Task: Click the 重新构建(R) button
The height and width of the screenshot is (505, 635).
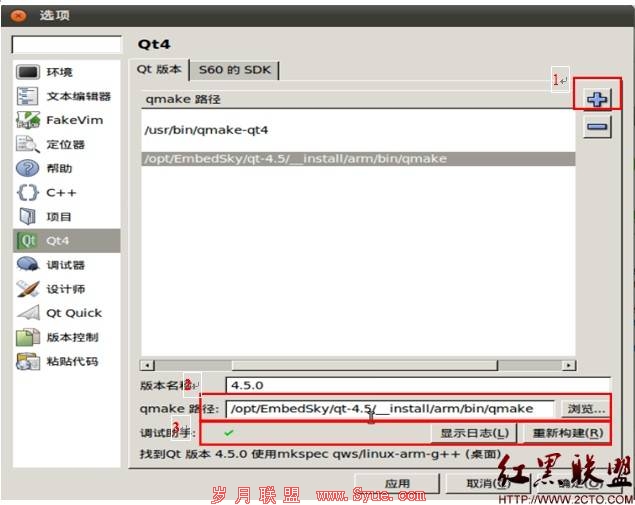Action: point(567,433)
